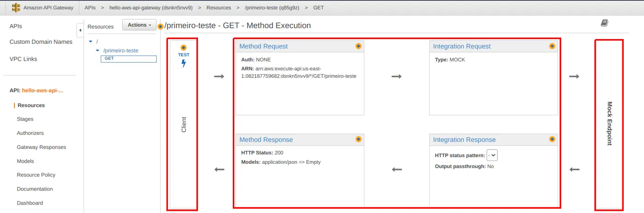Click the Amazon API Gateway title text
The image size is (644, 213).
48,8
